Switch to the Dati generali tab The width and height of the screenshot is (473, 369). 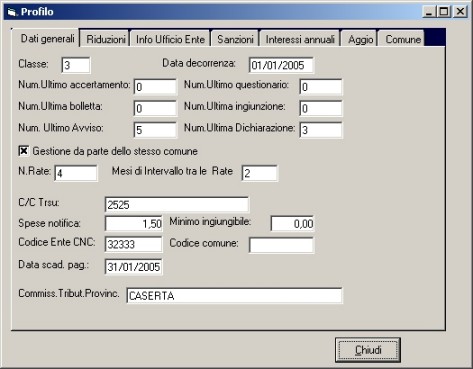point(47,38)
